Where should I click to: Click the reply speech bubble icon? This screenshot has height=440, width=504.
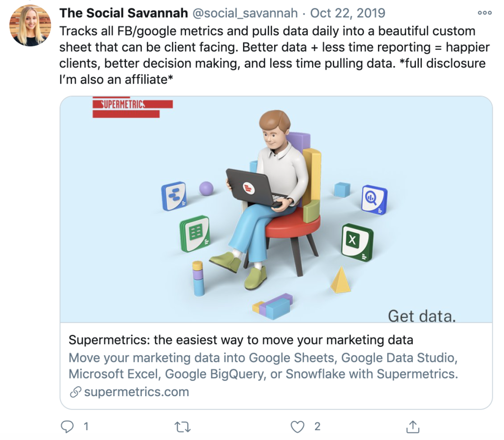(x=67, y=427)
